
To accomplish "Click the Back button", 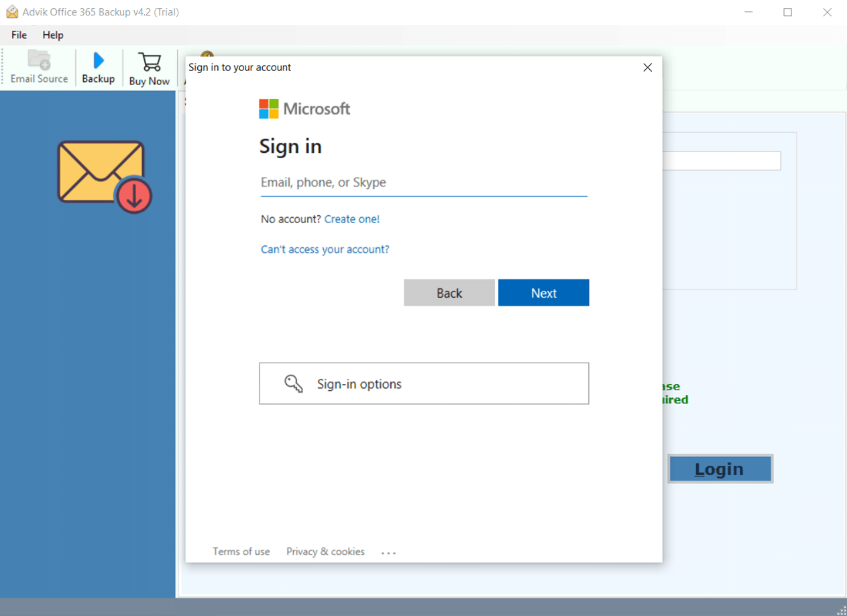I will 449,293.
